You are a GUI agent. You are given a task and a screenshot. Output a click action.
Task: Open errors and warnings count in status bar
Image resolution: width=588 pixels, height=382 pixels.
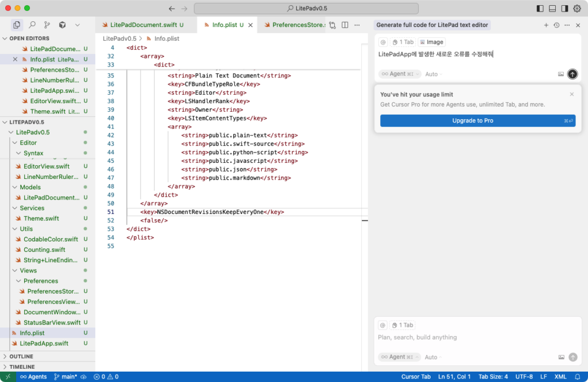[106, 377]
